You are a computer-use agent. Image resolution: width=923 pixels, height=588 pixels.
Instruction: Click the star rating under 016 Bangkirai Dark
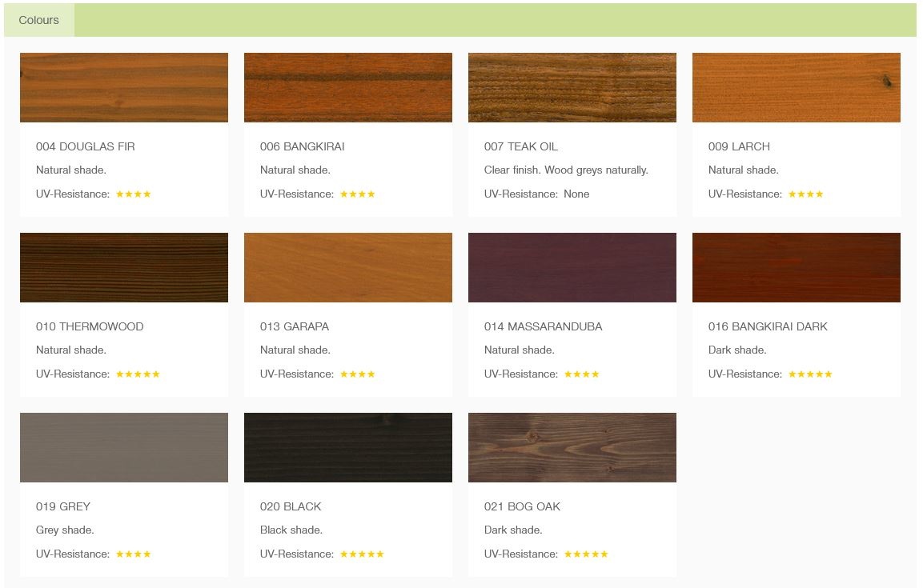(810, 374)
